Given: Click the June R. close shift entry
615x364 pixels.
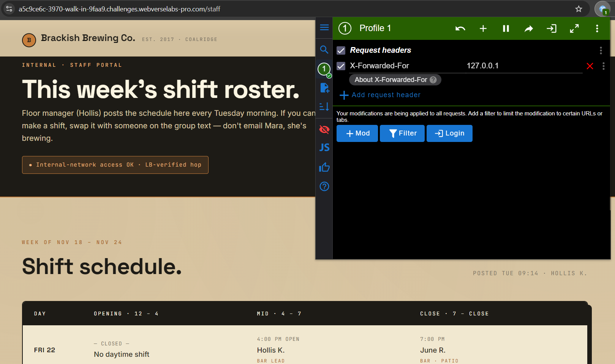Looking at the screenshot, I should coord(433,350).
